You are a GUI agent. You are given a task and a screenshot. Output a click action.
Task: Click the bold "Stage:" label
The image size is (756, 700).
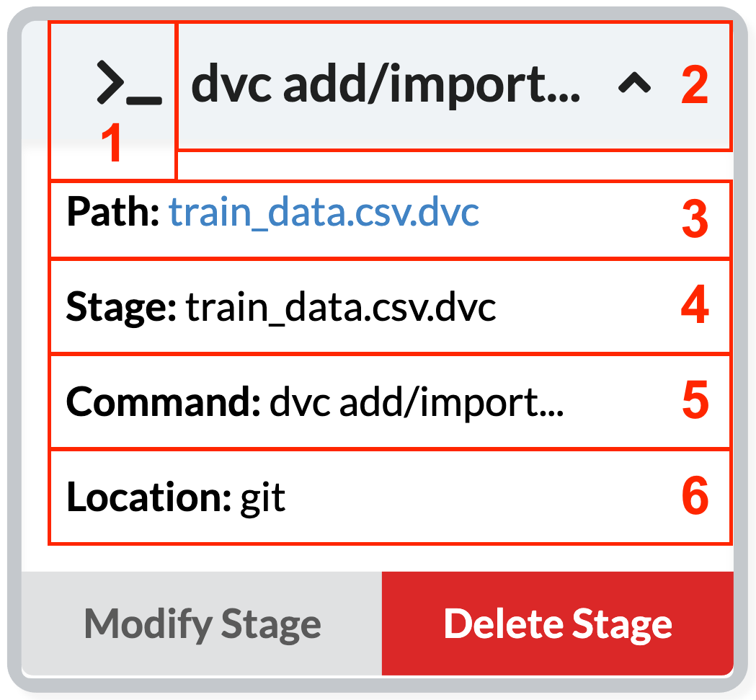pos(121,309)
